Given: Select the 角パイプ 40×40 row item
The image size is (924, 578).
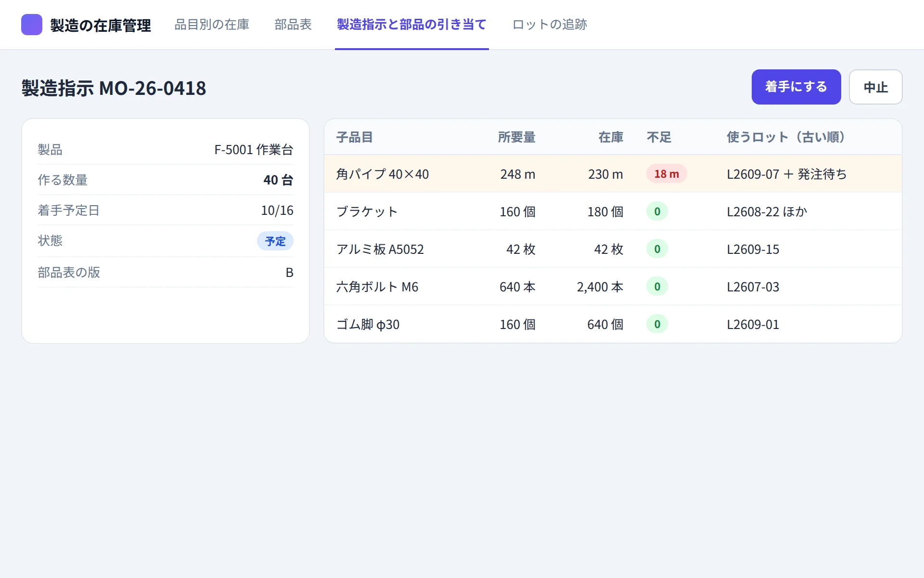Looking at the screenshot, I should click(x=383, y=174).
